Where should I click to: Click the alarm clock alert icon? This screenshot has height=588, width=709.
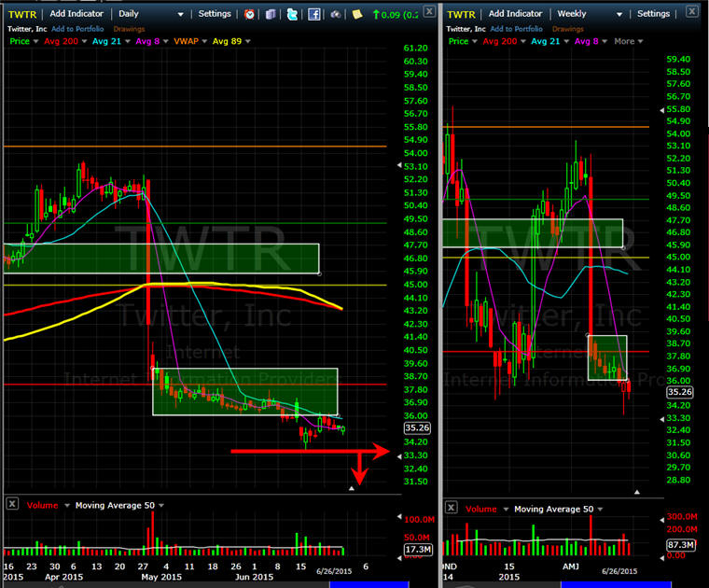tap(250, 14)
